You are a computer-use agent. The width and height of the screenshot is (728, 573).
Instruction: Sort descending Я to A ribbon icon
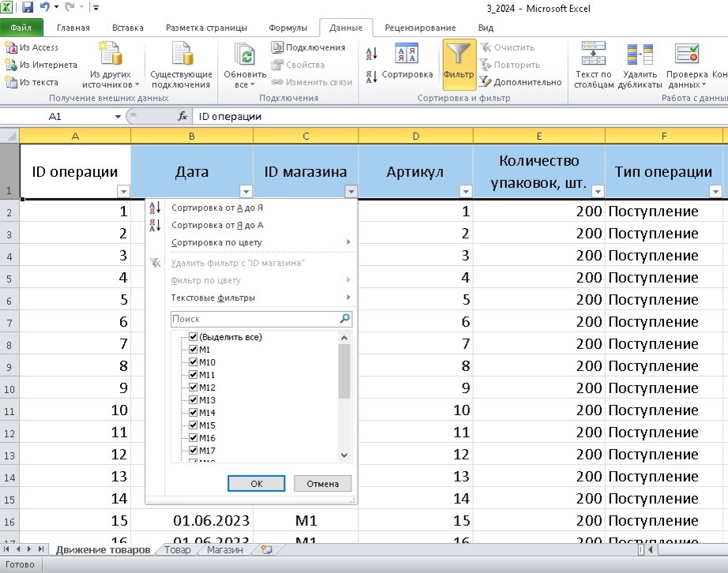371,77
